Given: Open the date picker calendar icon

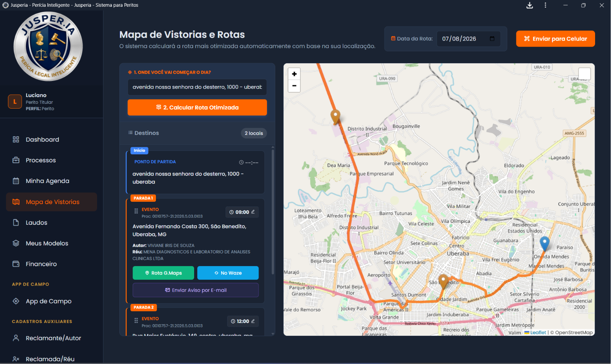Looking at the screenshot, I should click(492, 39).
